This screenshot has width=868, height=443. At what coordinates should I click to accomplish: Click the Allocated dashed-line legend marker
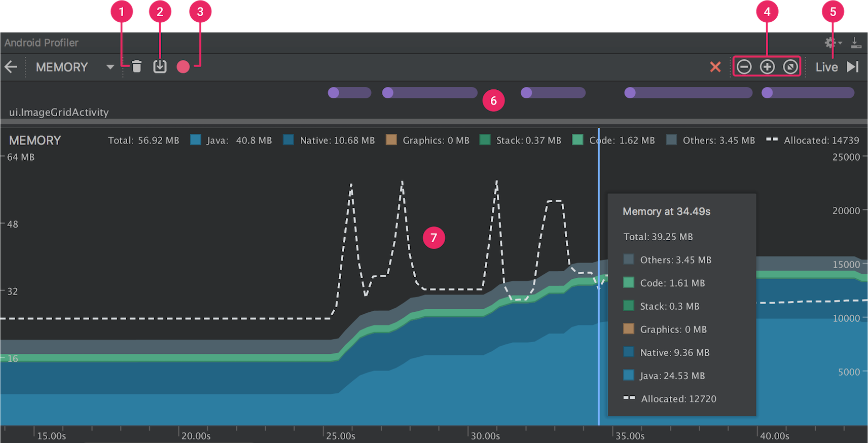(772, 139)
